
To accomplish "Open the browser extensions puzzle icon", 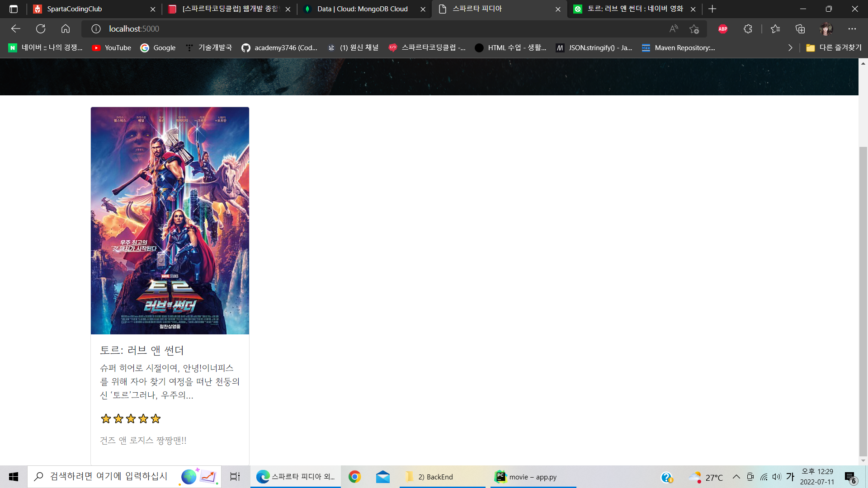I will coord(748,29).
